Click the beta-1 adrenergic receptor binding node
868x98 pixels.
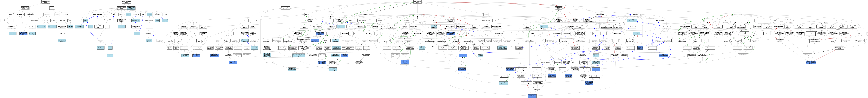62,41
